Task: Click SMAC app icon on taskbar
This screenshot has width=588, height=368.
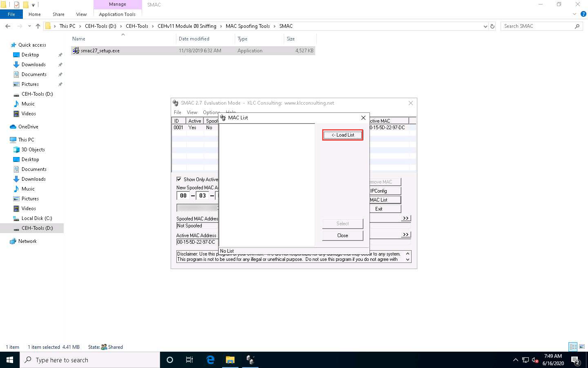Action: click(250, 360)
